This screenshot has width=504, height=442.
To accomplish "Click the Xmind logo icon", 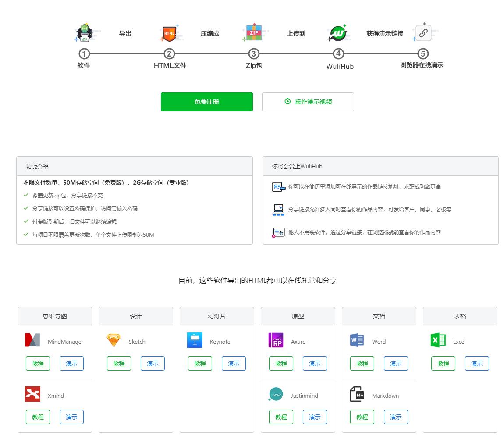I will [x=32, y=394].
